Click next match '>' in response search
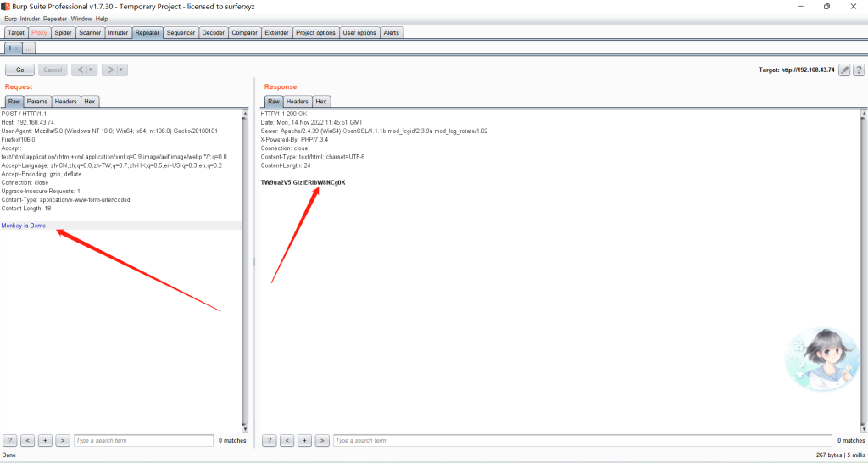The width and height of the screenshot is (868, 463). pyautogui.click(x=322, y=440)
